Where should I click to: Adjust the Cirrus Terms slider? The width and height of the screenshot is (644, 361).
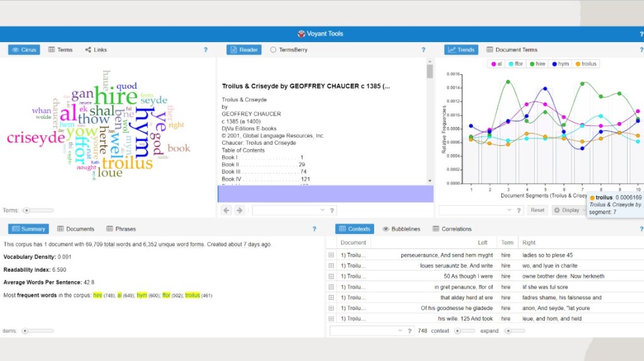tap(27, 210)
